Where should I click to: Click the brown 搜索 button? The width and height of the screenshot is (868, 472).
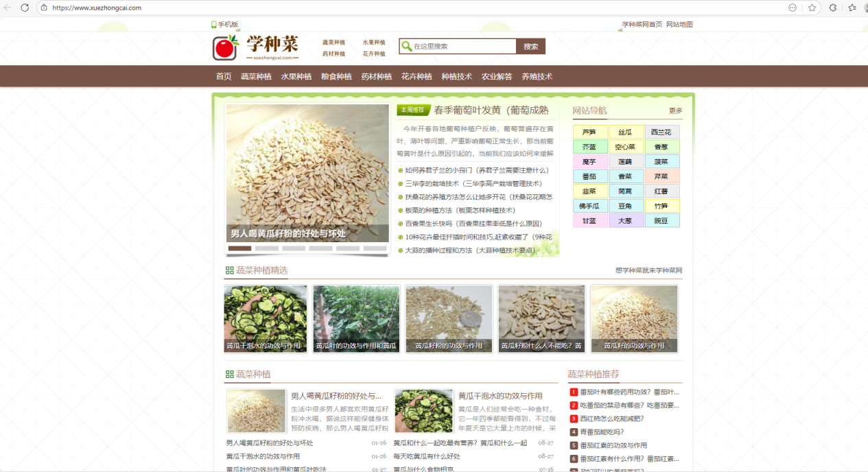click(531, 46)
